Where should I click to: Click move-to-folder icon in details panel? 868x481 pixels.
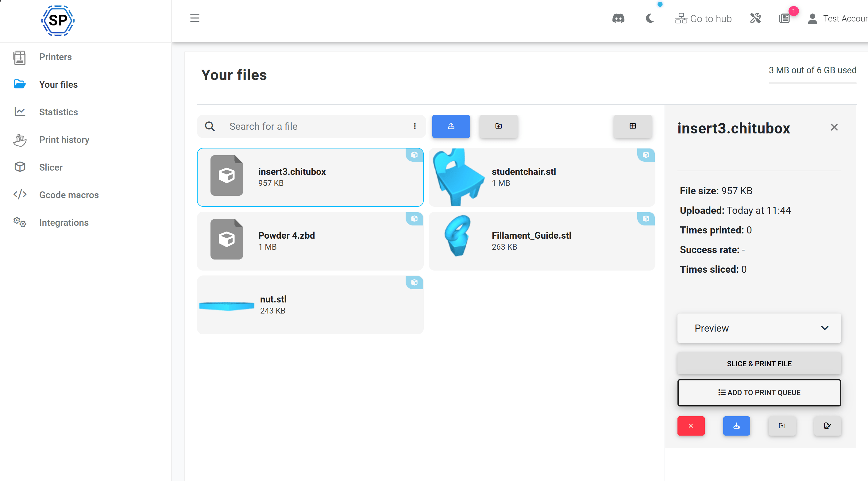(x=782, y=426)
